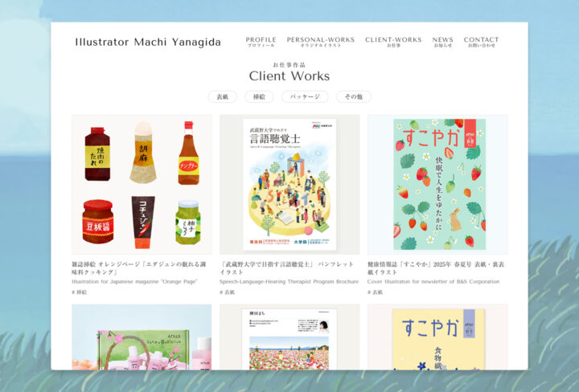Open the strawberry すこやか cover thumbnail
This screenshot has height=392, width=579.
[x=437, y=185]
